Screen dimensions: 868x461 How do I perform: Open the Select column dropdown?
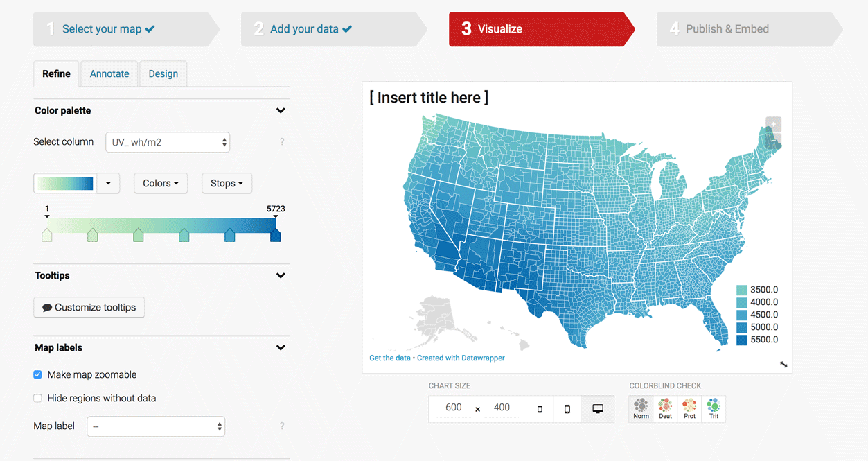pos(168,142)
